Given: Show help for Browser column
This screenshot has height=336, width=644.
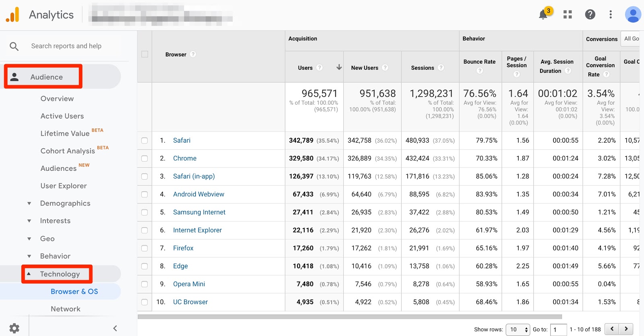Looking at the screenshot, I should [193, 54].
